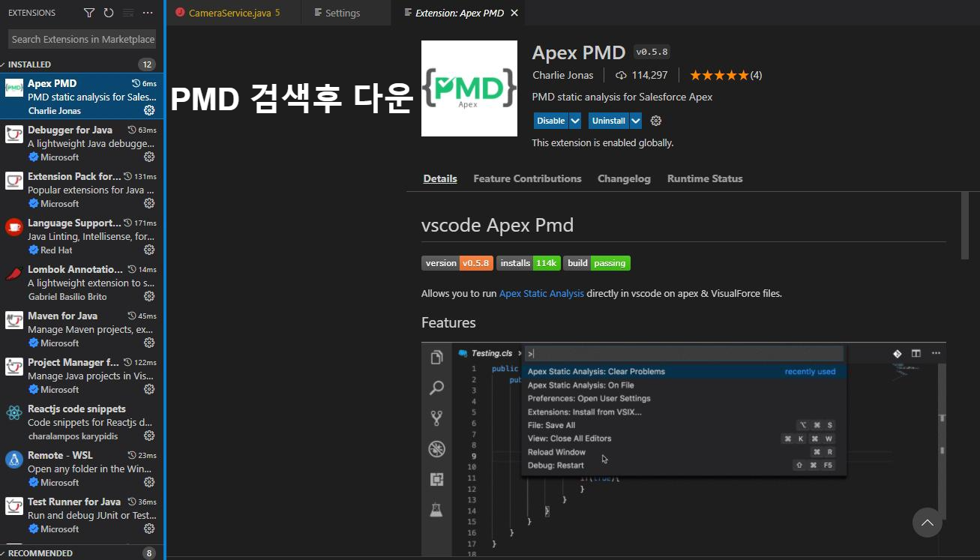
Task: Open manage gear for Maven for Java
Action: (149, 343)
